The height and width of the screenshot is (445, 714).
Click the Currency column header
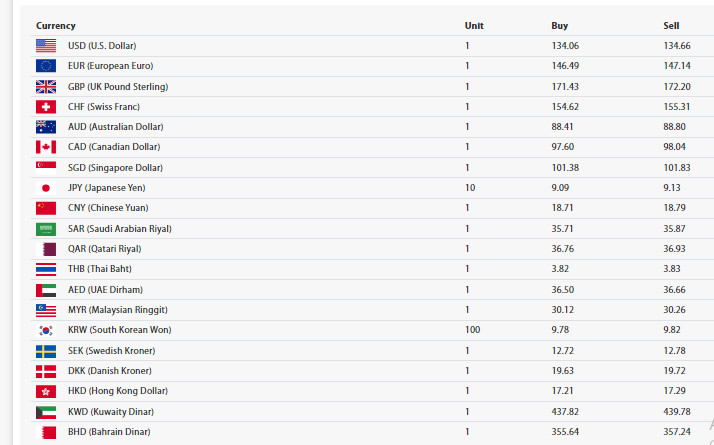[x=56, y=26]
